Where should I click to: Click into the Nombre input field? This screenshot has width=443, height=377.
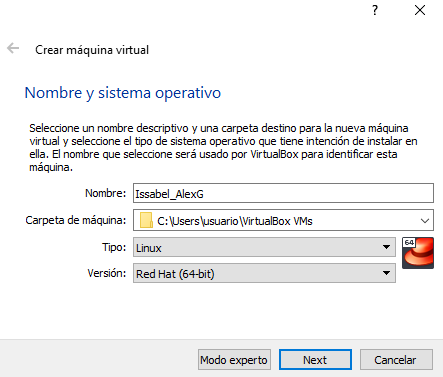pos(283,193)
